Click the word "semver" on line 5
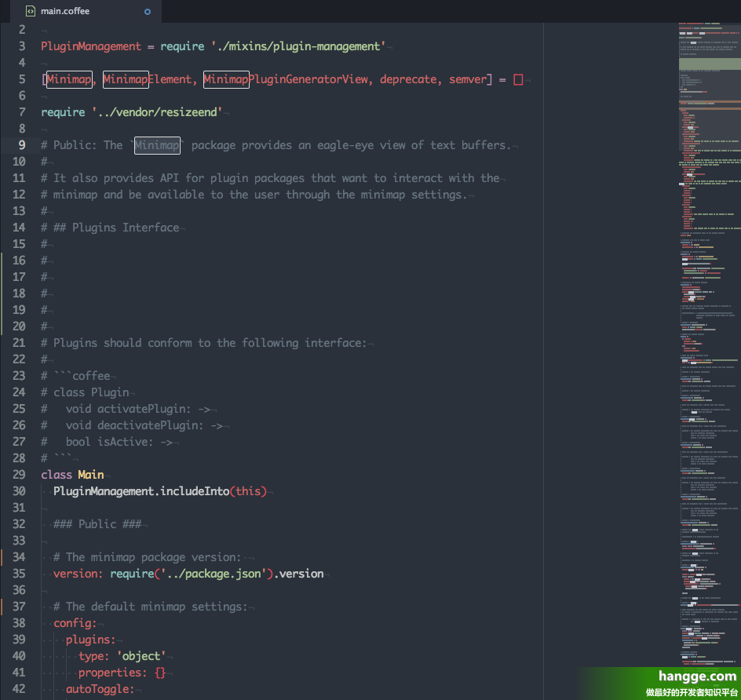 click(x=467, y=79)
